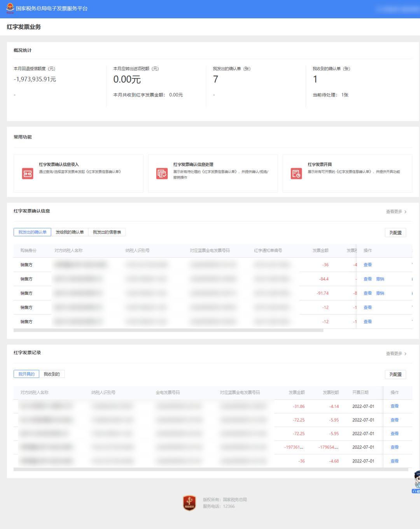Select the 我开具的 invoice records tab
Image resolution: width=420 pixels, height=529 pixels.
26,374
